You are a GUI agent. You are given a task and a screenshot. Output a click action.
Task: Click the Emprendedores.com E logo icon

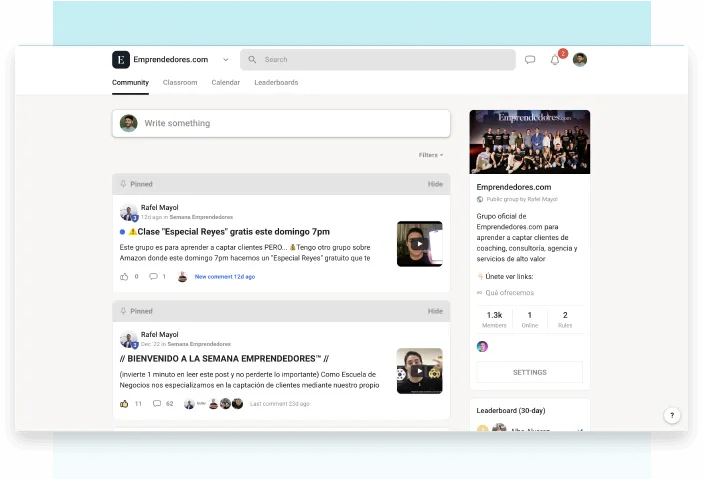[121, 60]
